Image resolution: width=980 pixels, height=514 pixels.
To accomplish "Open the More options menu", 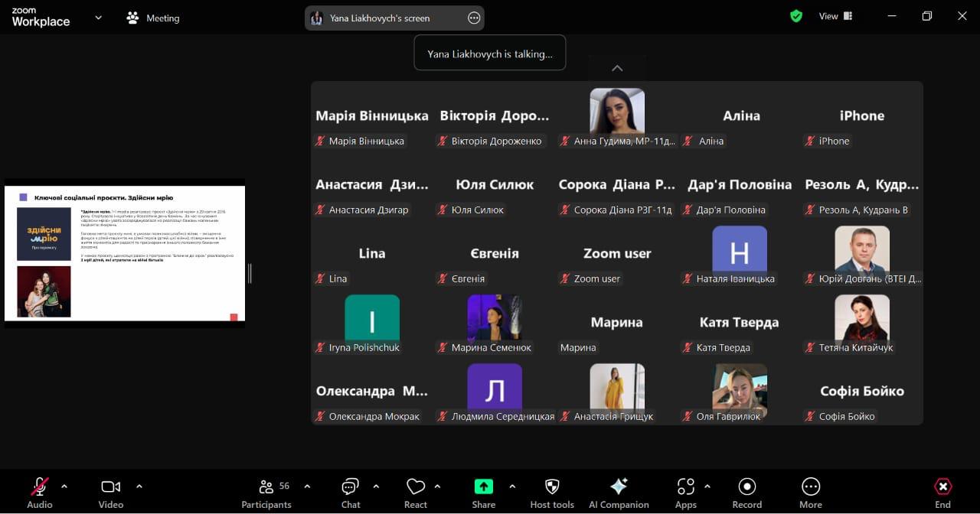I will coord(810,492).
